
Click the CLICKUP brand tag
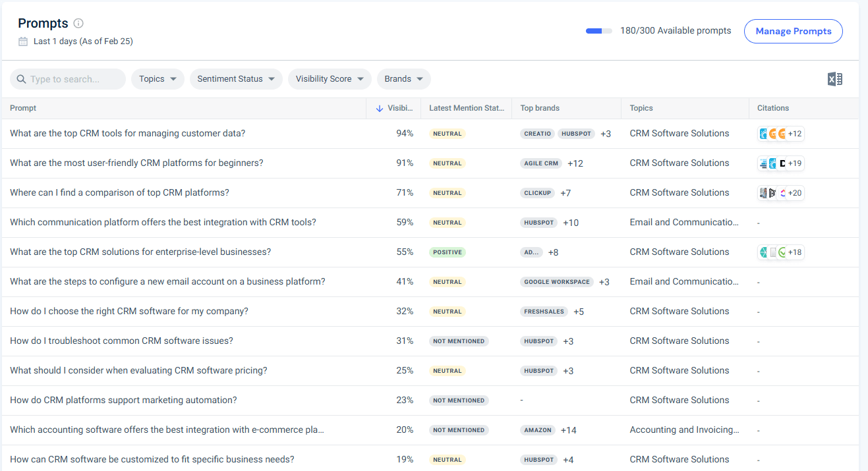pyautogui.click(x=537, y=193)
